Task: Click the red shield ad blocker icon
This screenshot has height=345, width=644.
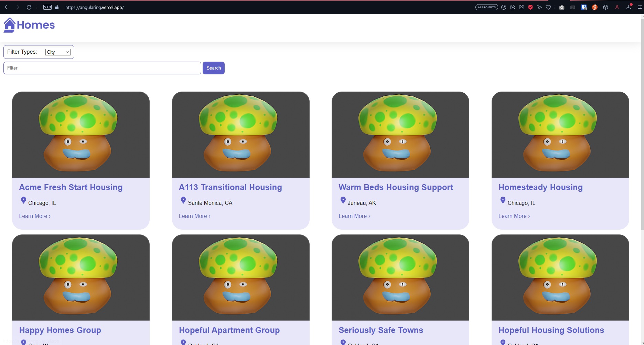Action: [x=530, y=7]
